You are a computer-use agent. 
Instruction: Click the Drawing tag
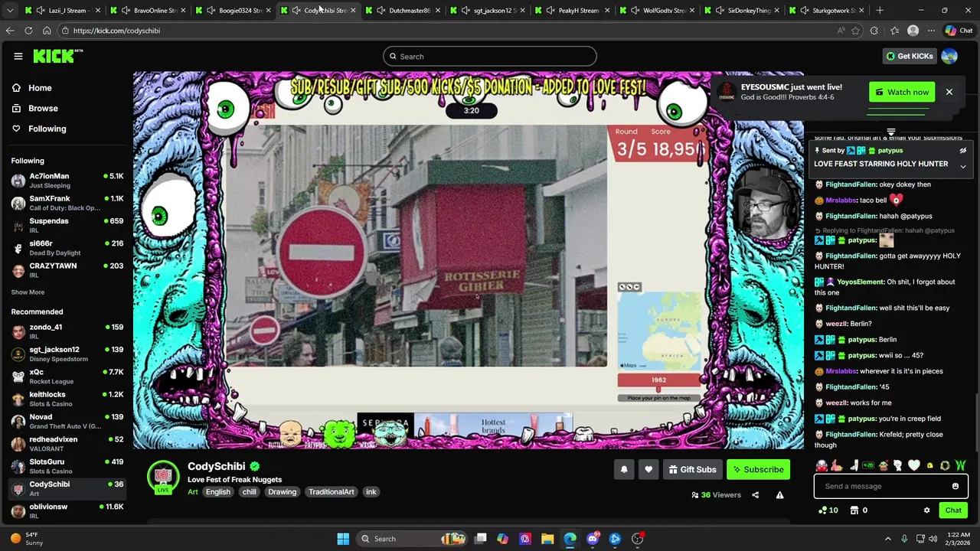(282, 492)
